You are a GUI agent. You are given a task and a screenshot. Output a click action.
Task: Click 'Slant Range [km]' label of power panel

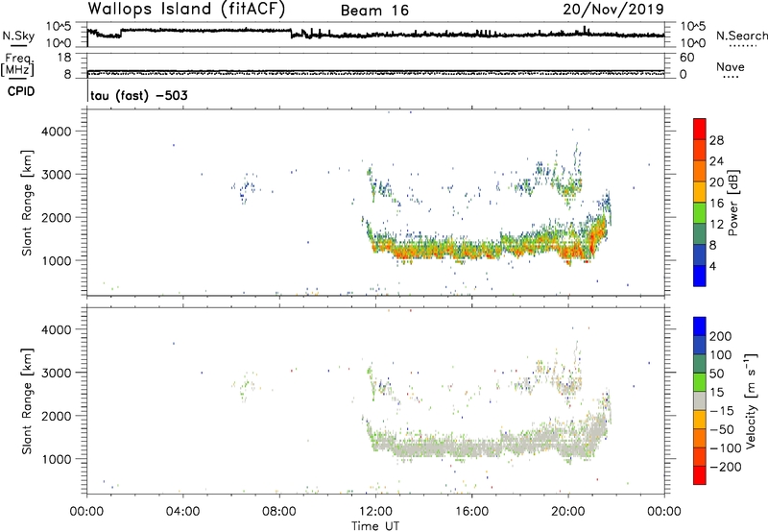[x=27, y=203]
